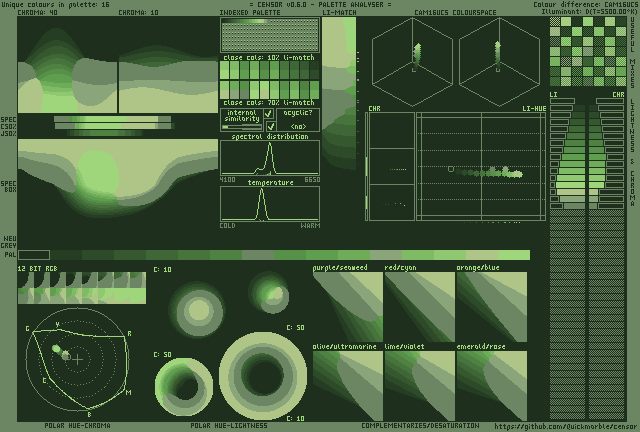Screen dimensions: 640x432
Task: Click the olive/ultramarine desaturation plot
Action: coord(347,384)
